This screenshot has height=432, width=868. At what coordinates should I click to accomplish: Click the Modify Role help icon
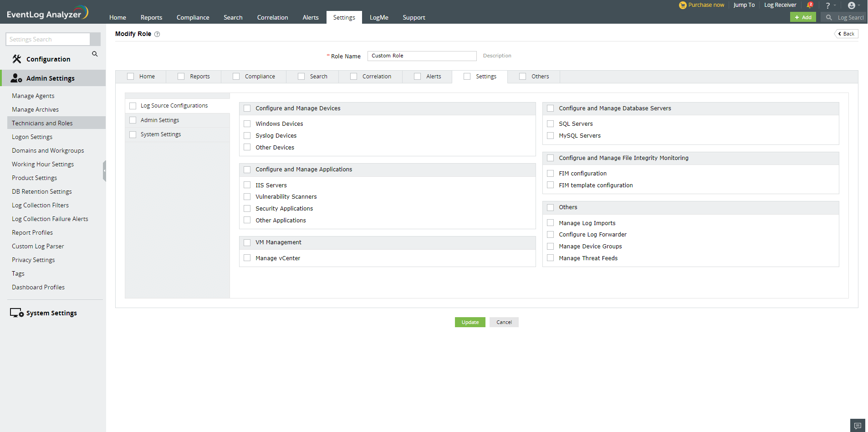point(157,34)
